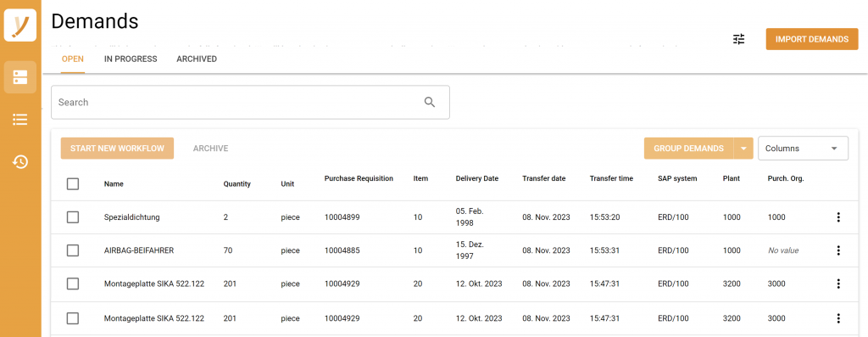Click the No value Purch. Org. cell

click(783, 250)
